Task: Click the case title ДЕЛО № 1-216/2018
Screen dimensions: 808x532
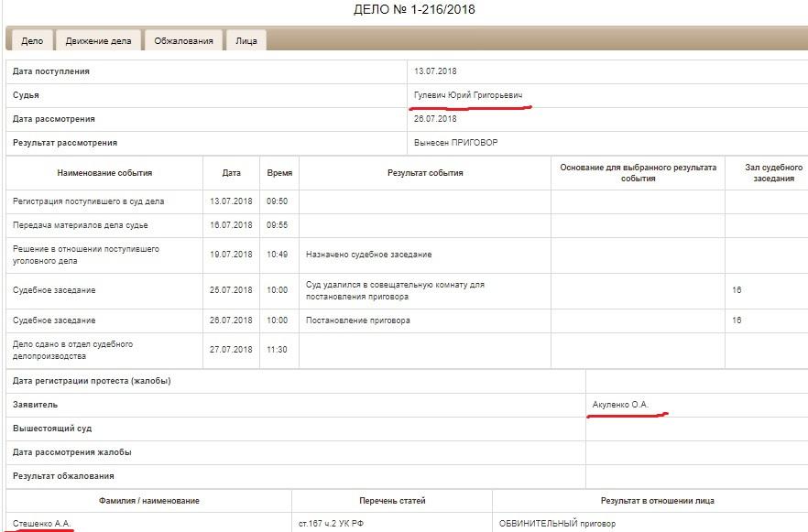Action: pos(404,10)
